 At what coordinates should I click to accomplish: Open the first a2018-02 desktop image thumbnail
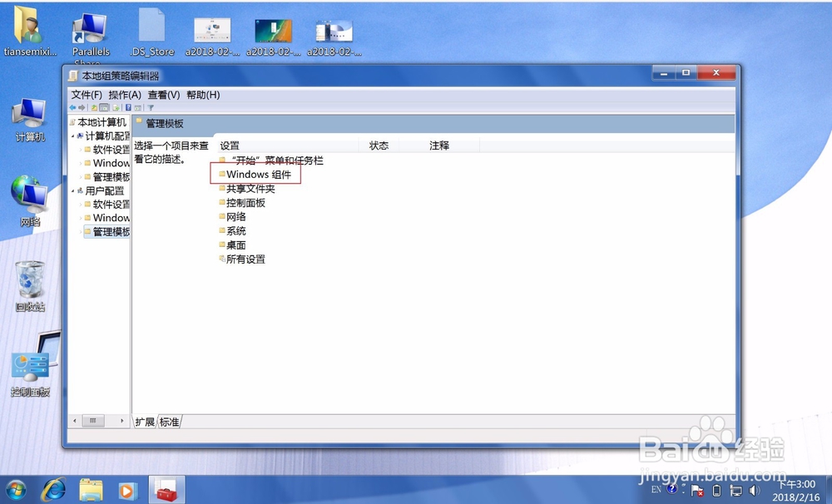click(x=212, y=36)
